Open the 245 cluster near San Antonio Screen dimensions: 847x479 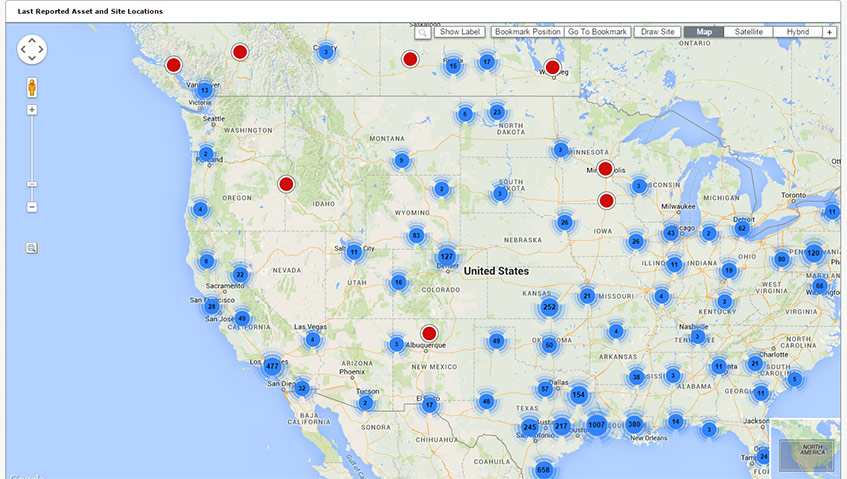530,427
